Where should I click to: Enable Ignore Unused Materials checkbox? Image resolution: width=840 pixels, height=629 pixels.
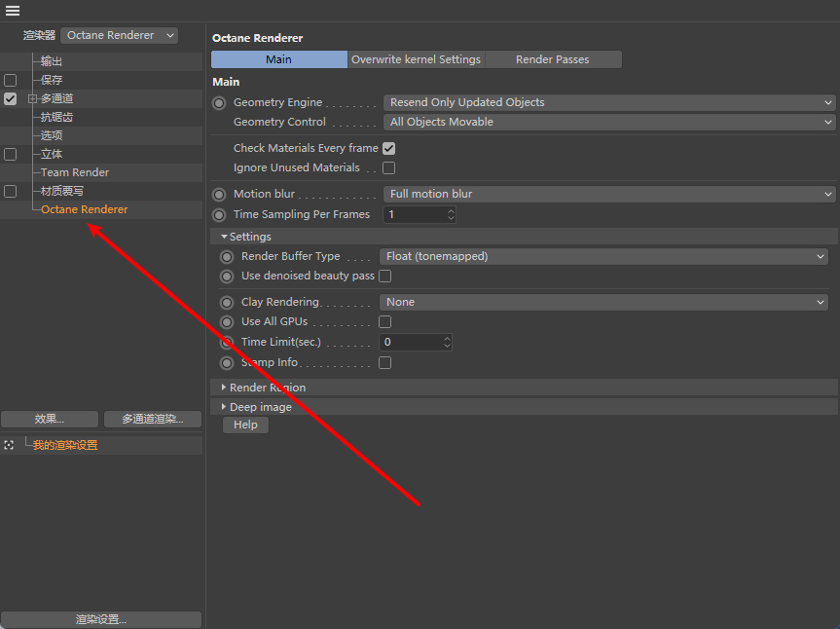tap(389, 168)
